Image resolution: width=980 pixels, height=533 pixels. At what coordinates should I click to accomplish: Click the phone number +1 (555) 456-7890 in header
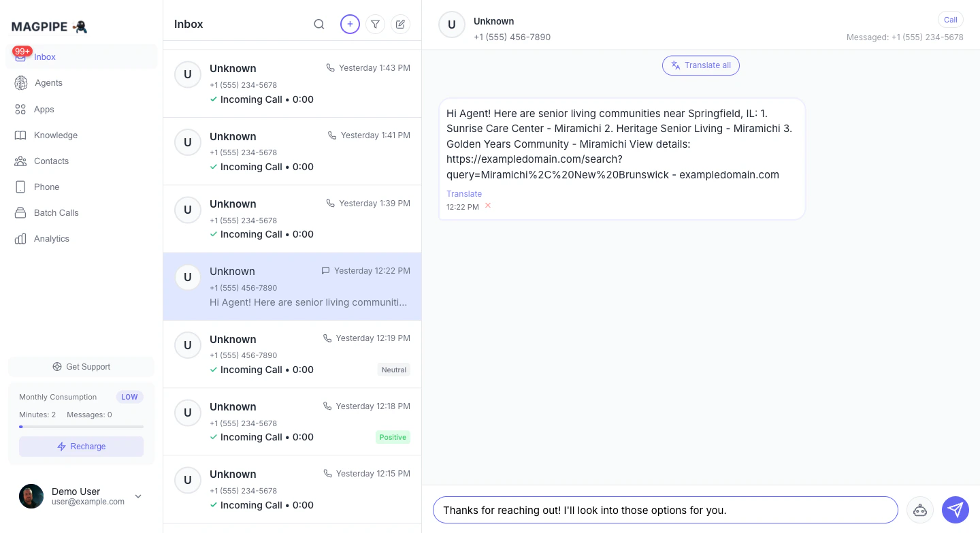point(512,37)
